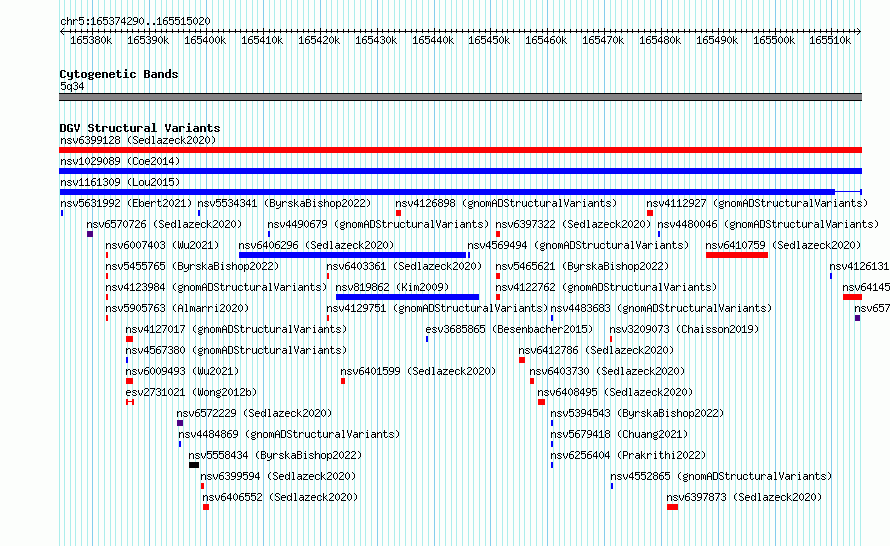Open nsv4480046 (gnomADStructuralVariants) label
This screenshot has width=890, height=546.
coord(768,224)
